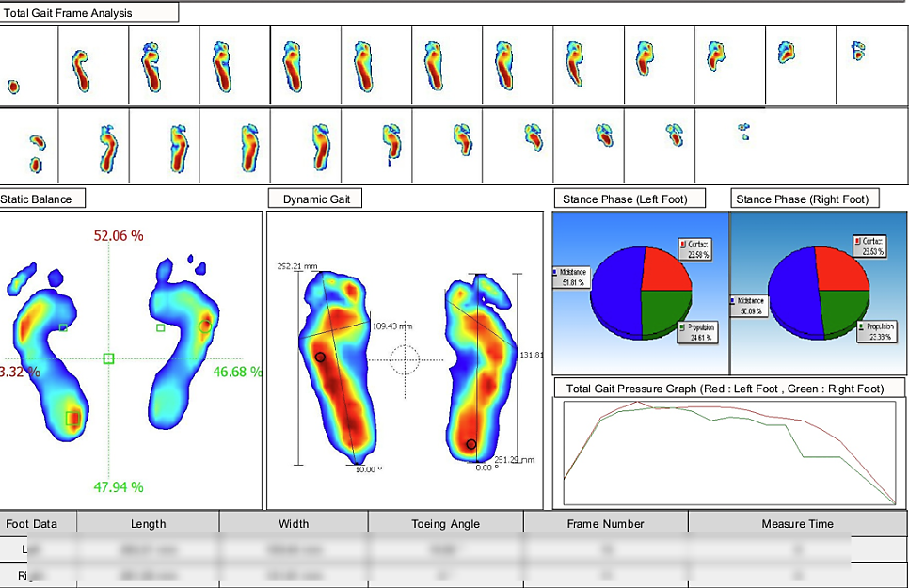Click the Length column header
This screenshot has height=588, width=909.
149,524
